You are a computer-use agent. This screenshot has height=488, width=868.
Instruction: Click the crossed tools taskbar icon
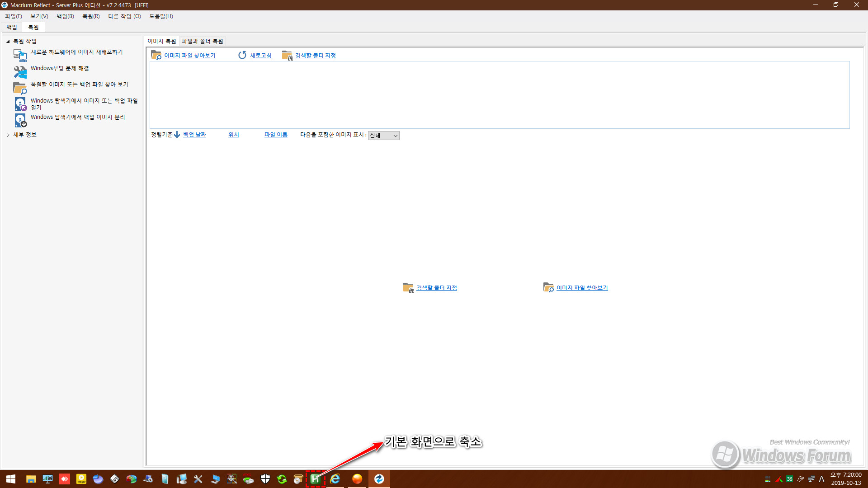tap(198, 479)
